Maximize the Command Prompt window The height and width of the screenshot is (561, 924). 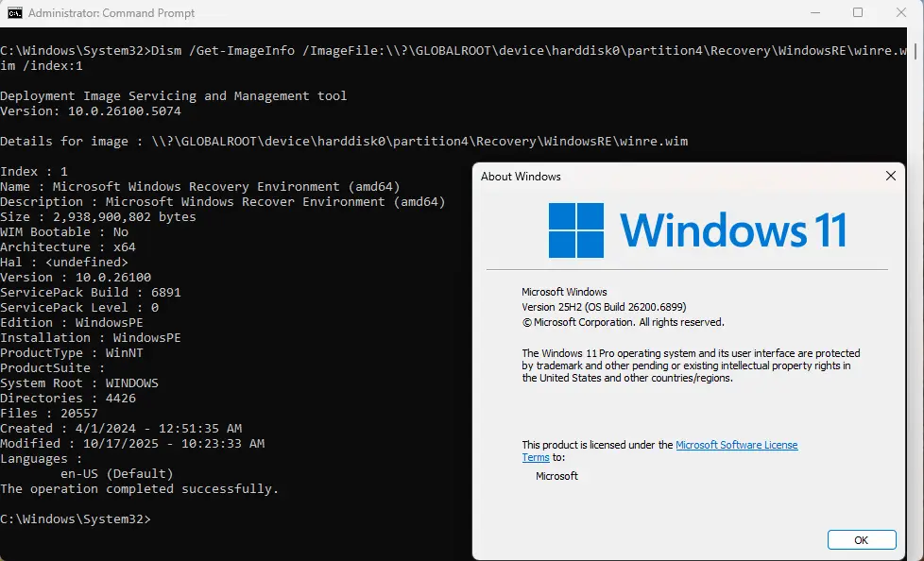coord(858,13)
